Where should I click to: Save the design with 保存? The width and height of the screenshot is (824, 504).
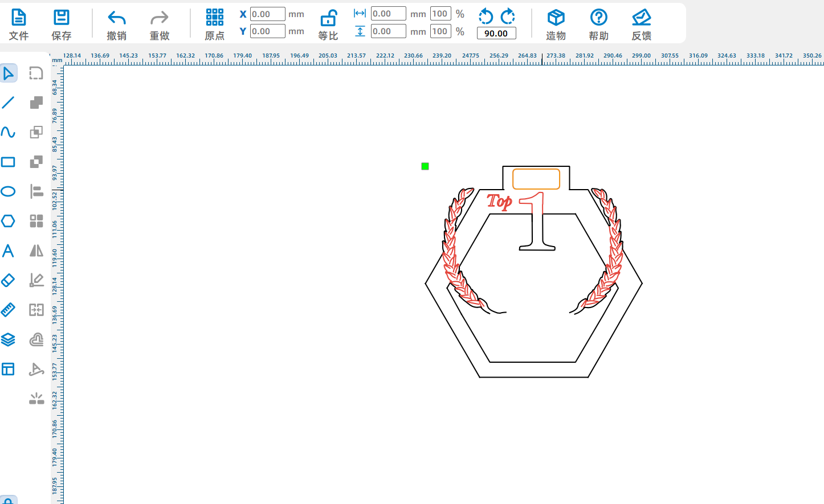61,24
